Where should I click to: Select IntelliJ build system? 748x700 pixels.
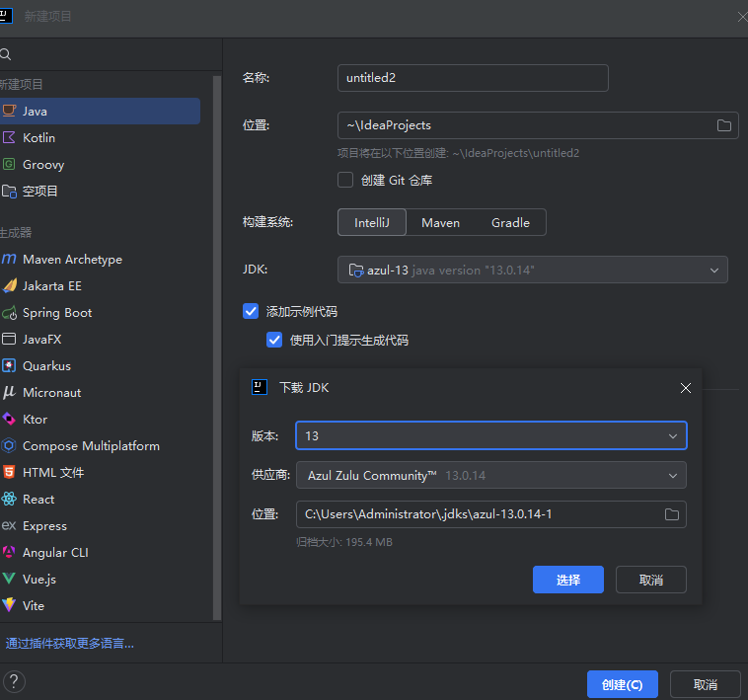(372, 222)
